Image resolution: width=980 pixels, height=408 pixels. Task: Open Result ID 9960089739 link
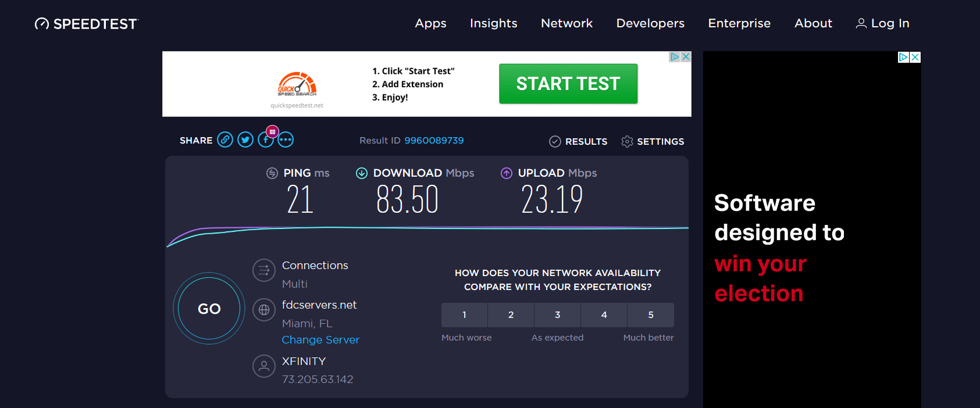434,141
